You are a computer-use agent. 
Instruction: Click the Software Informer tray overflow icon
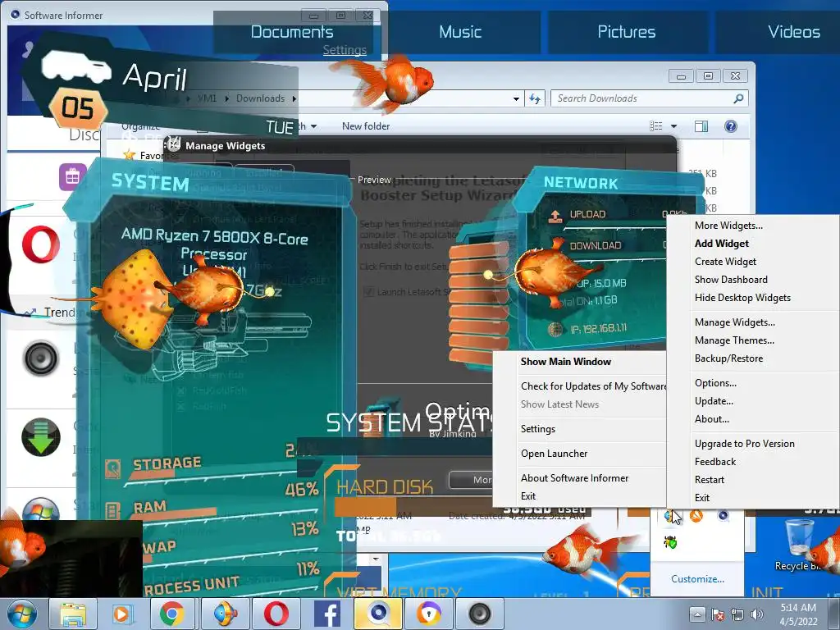[x=724, y=516]
